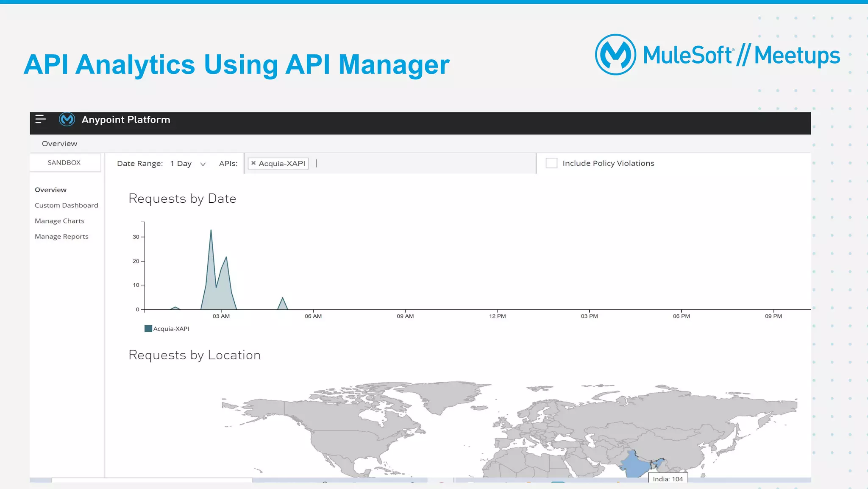Viewport: 868px width, 489px height.
Task: Click the India: 104 tooltip
Action: pyautogui.click(x=668, y=478)
